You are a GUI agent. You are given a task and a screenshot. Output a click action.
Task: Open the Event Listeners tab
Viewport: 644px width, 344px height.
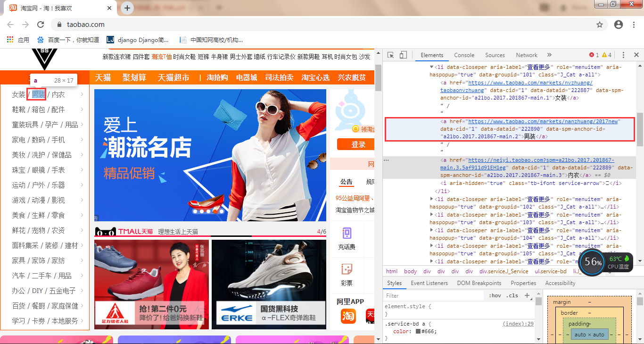(x=429, y=283)
